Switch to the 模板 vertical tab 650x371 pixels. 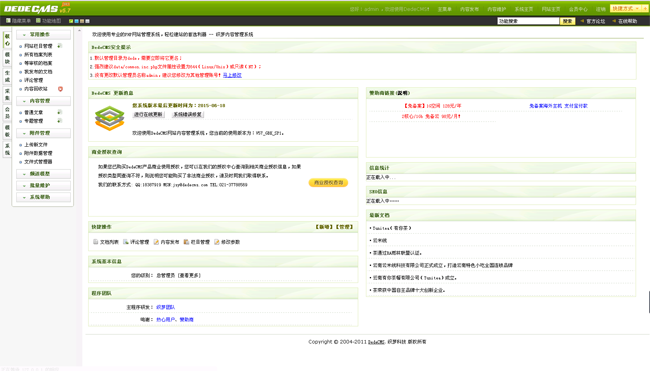7,131
